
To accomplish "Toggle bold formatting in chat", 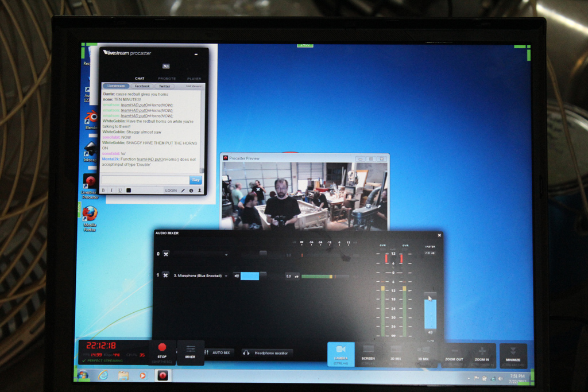I will tap(103, 190).
